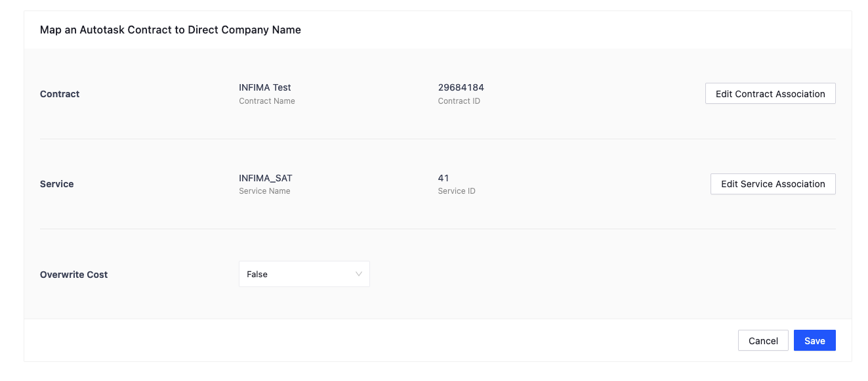The height and width of the screenshot is (381, 868).
Task: Select the INFIMA Test contract name text
Action: pyautogui.click(x=264, y=87)
